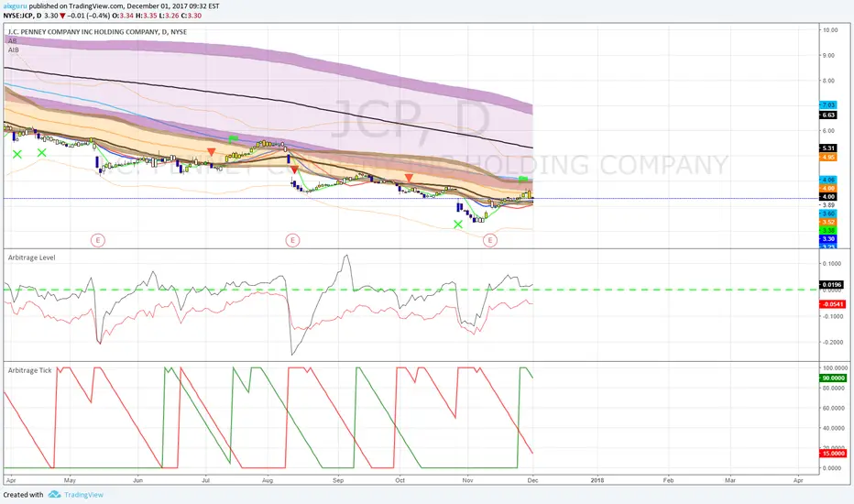Click the black 6.63 price label
The width and height of the screenshot is (854, 504).
[x=827, y=115]
